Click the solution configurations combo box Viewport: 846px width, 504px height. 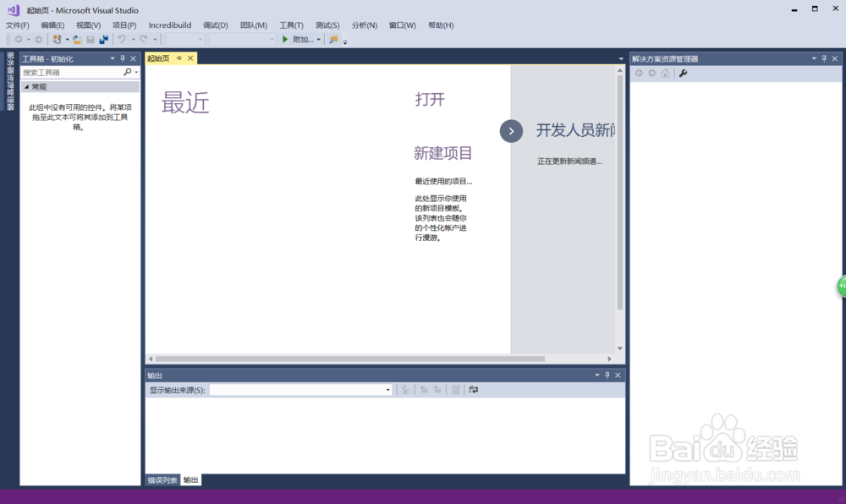pyautogui.click(x=184, y=40)
